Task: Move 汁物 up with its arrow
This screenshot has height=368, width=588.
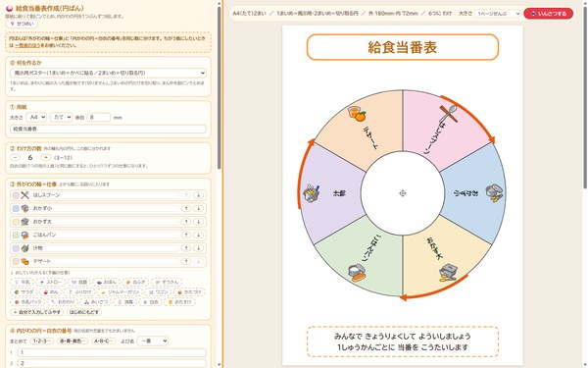Action: point(186,248)
